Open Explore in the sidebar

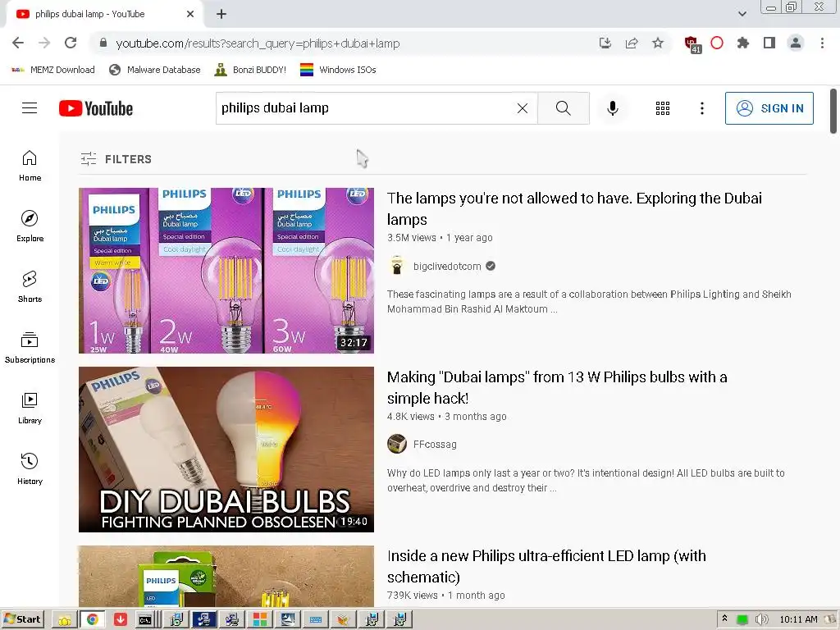(x=30, y=226)
